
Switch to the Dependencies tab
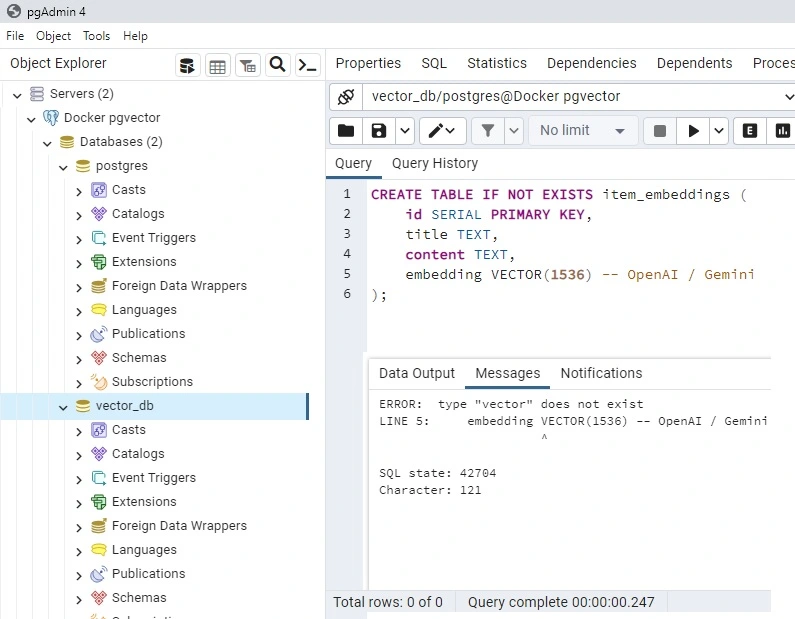[x=592, y=63]
